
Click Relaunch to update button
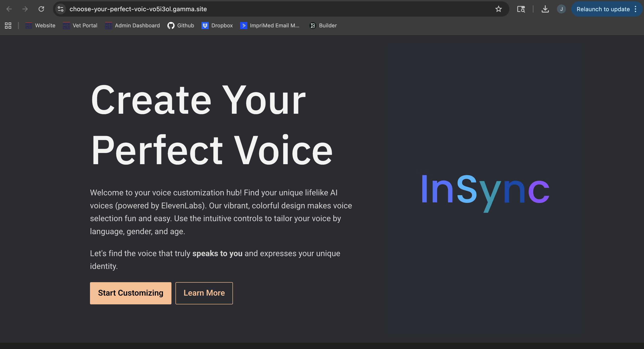tap(603, 9)
